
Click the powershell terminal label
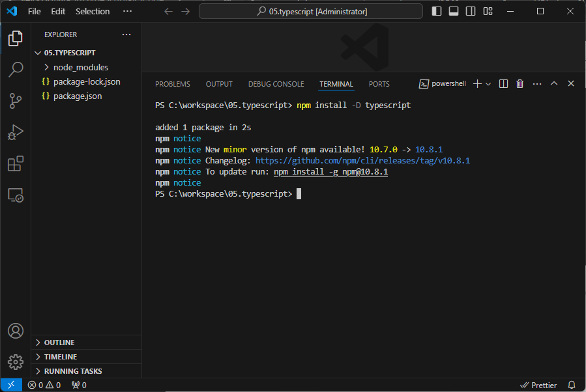(x=443, y=83)
